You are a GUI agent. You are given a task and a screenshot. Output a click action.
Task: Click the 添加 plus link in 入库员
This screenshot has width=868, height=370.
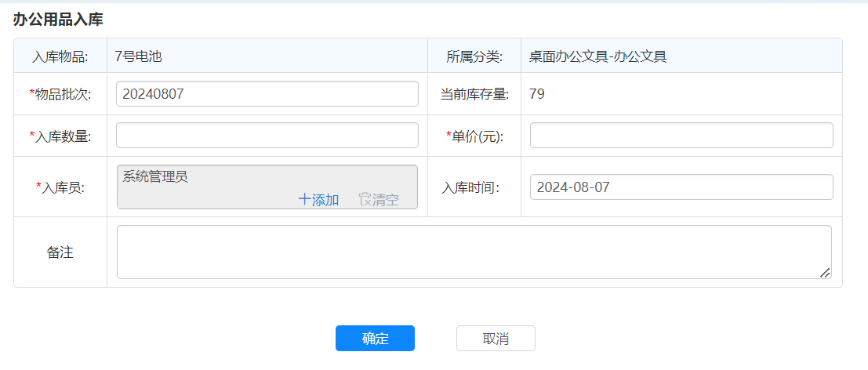pos(318,200)
